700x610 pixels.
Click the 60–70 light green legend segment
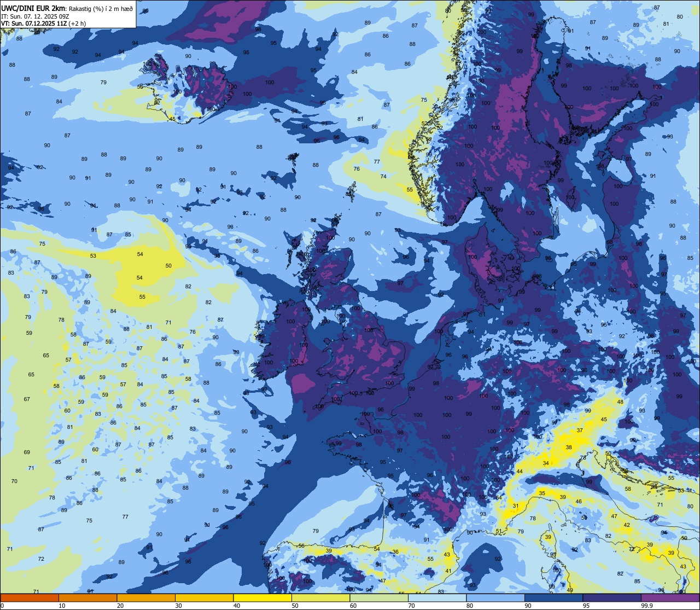(x=379, y=597)
